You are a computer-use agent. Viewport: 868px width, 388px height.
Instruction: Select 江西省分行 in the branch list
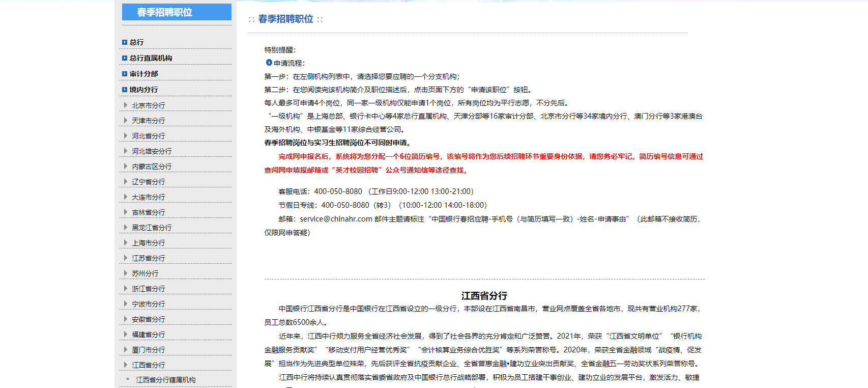[149, 365]
